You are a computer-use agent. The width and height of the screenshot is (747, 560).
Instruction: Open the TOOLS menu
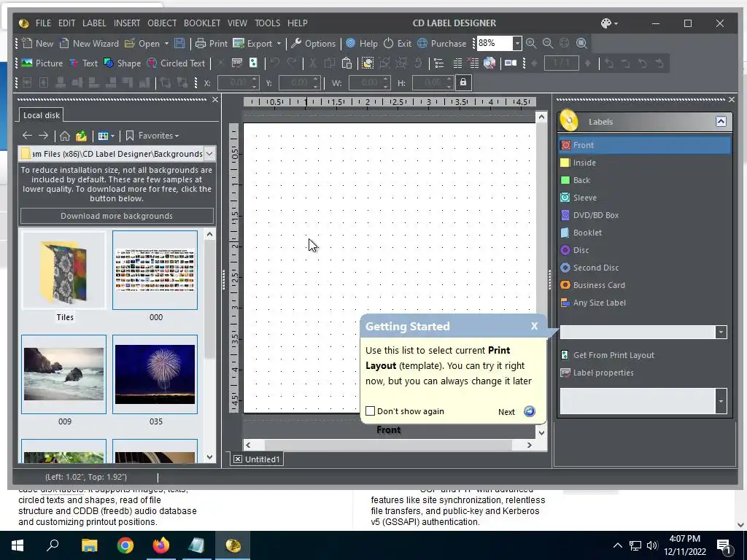[267, 23]
